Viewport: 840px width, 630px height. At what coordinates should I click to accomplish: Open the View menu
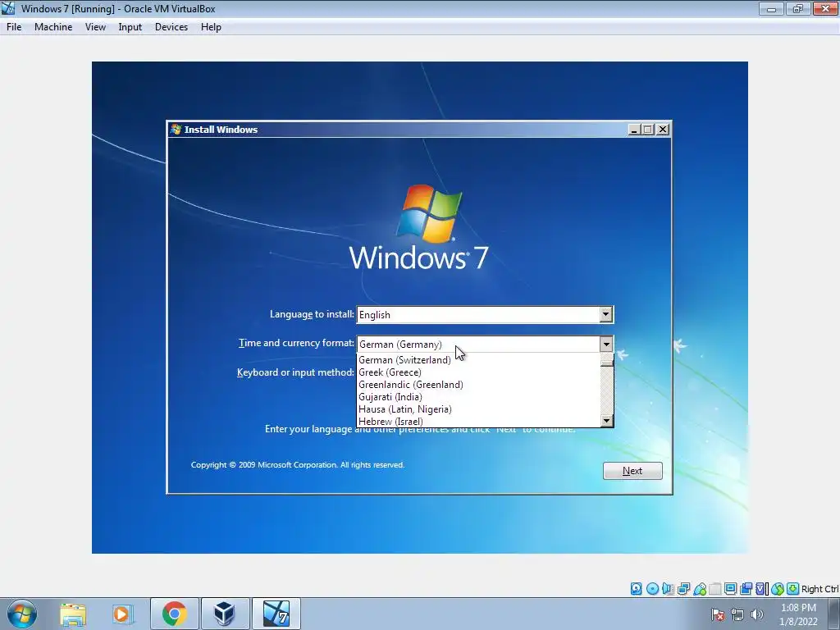tap(95, 27)
